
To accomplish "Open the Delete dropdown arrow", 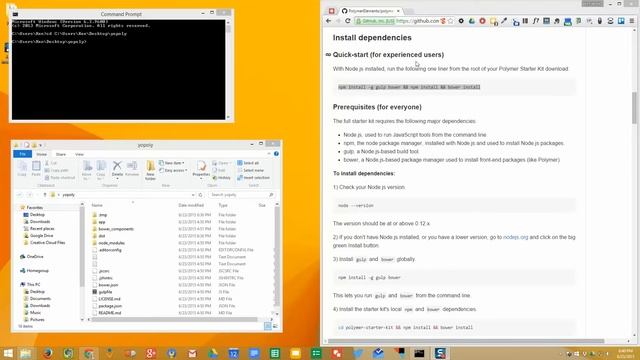I will click(117, 178).
